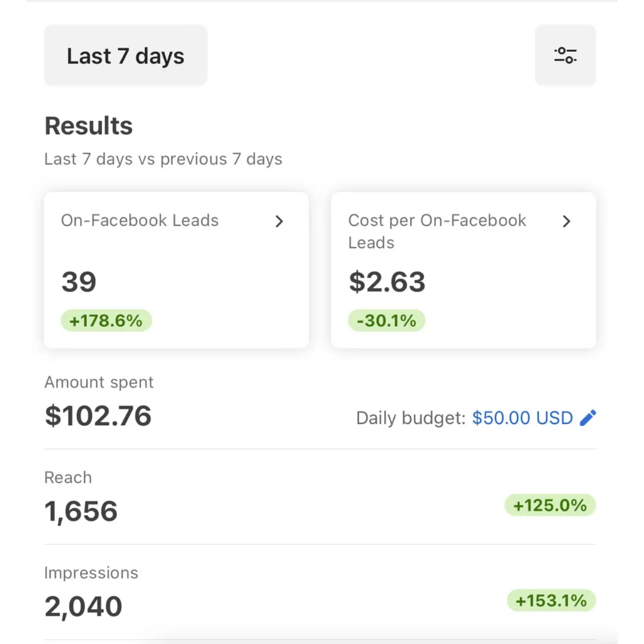This screenshot has height=644, width=644.
Task: Select the +178.6% leads change badge
Action: [106, 320]
